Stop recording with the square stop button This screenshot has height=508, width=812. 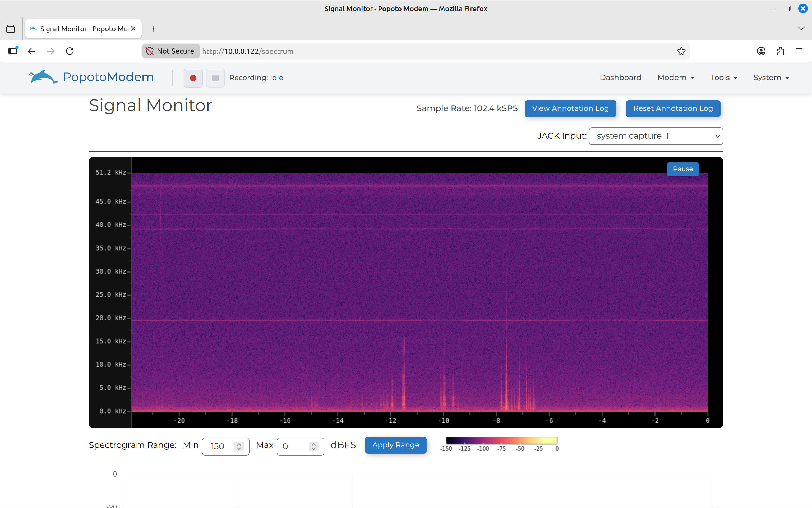click(215, 78)
